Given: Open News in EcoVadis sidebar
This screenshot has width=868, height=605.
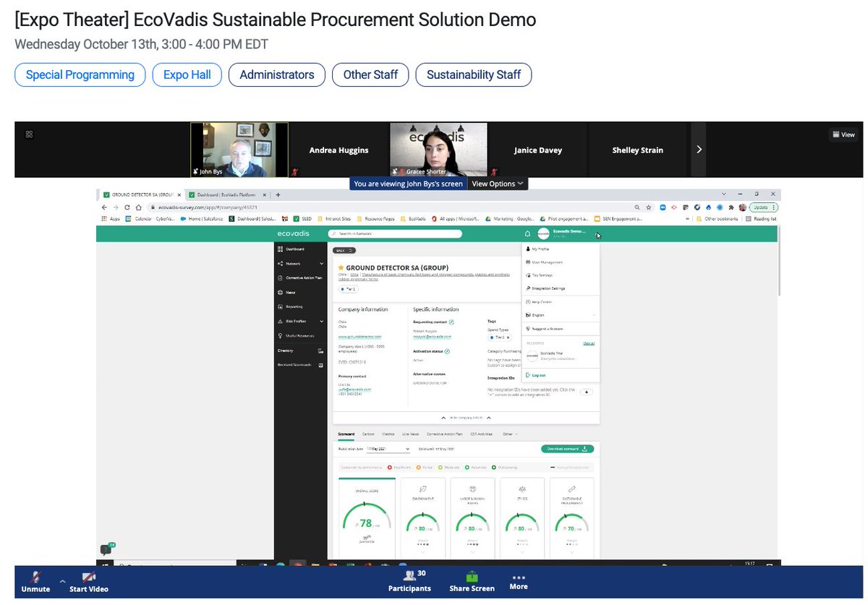Looking at the screenshot, I should 286,292.
